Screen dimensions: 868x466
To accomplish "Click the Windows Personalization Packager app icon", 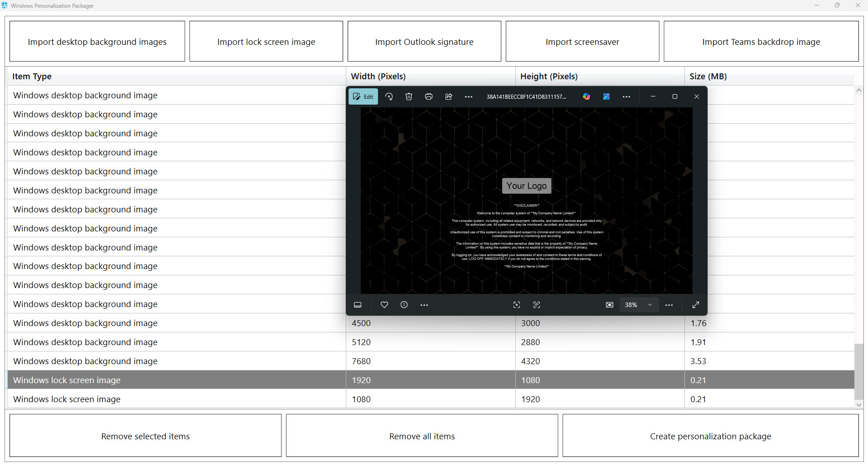I will [5, 5].
